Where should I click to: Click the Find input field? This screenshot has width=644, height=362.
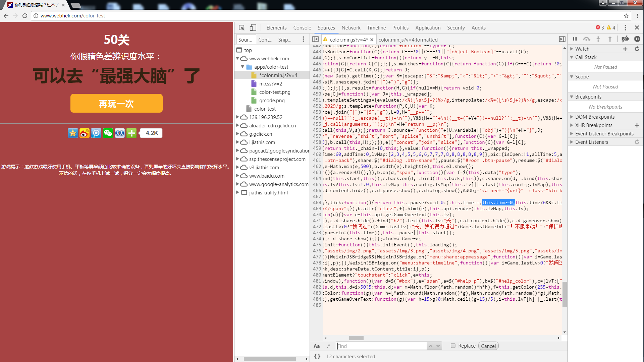381,346
